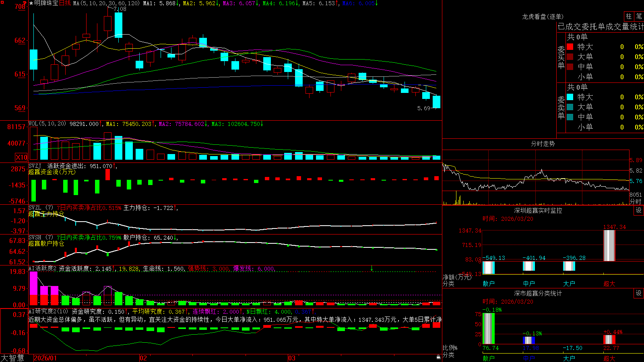The height and width of the screenshot is (362, 644).
Task: Click the 散户持仓: 65.240 value
Action: [x=149, y=238]
